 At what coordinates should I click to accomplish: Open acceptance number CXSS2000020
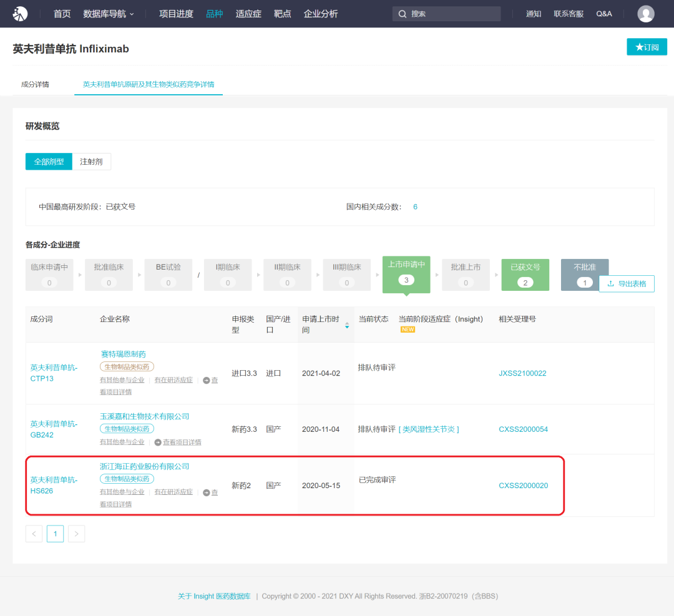[x=523, y=486]
